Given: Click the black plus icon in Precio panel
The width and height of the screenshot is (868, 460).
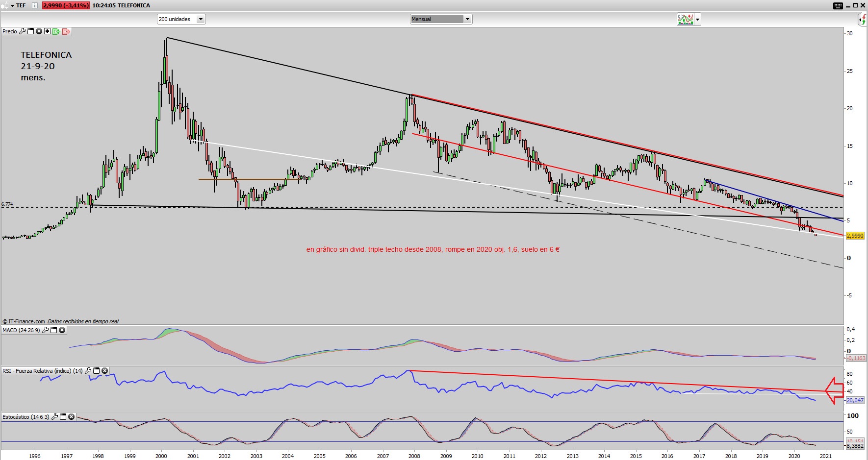Looking at the screenshot, I should click(47, 31).
